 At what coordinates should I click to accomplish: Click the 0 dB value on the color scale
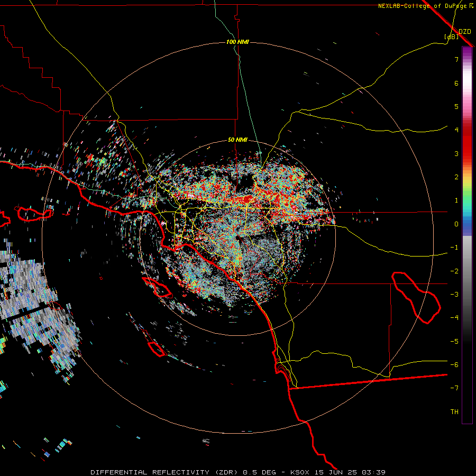pos(456,224)
